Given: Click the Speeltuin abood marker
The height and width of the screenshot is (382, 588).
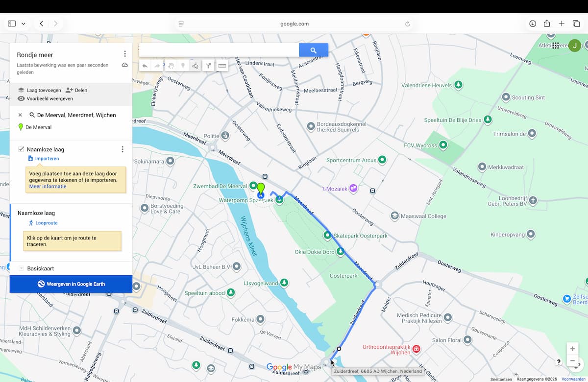Looking at the screenshot, I should click(230, 293).
